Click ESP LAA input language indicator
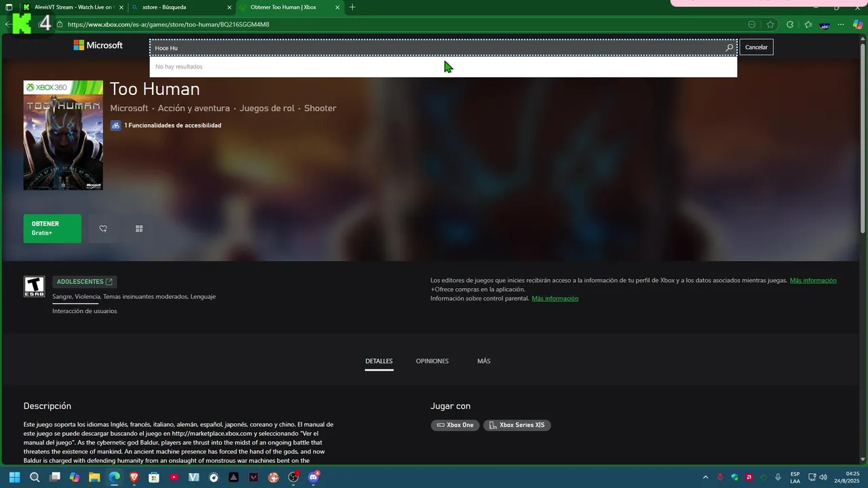Viewport: 868px width, 488px height. coord(795,477)
